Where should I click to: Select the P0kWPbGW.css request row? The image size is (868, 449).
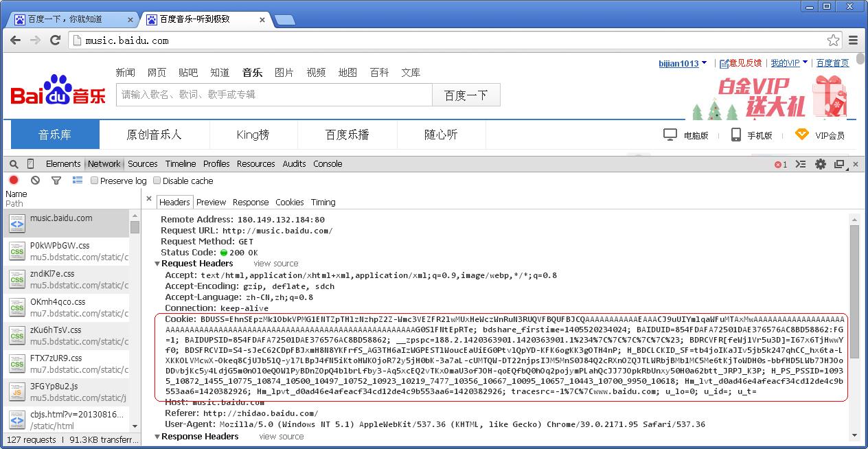tap(66, 251)
